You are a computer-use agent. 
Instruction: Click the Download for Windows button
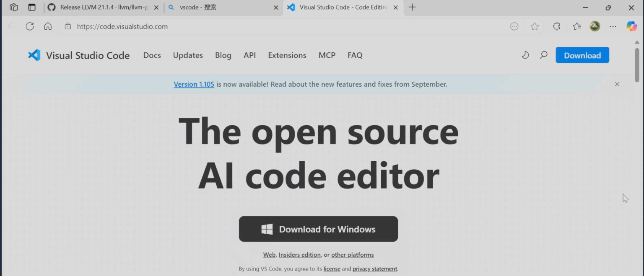318,229
